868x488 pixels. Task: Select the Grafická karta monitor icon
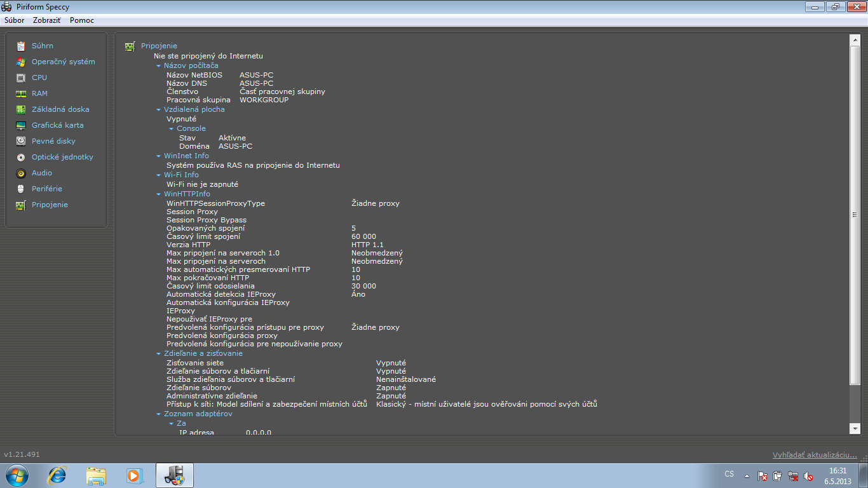[21, 125]
